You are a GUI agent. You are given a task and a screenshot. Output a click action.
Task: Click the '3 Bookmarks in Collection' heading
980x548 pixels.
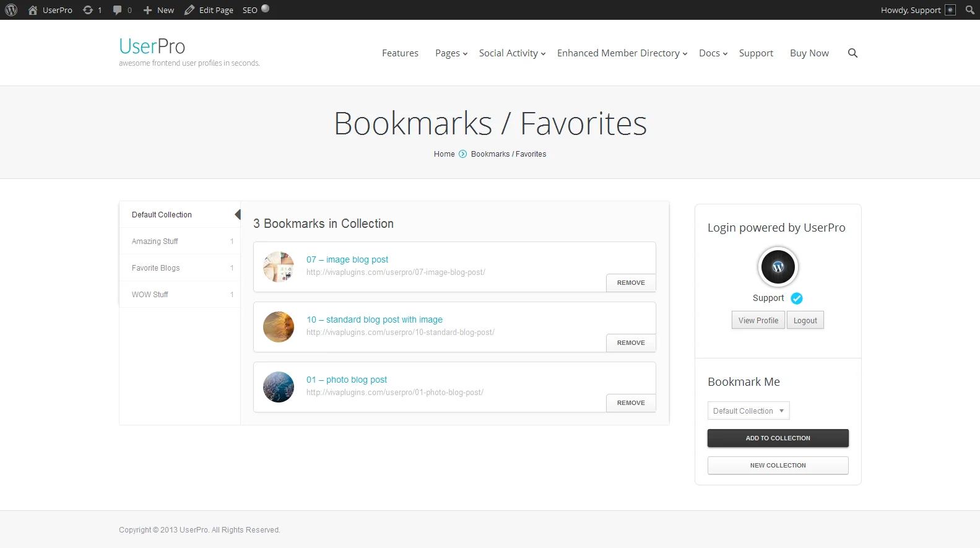323,224
